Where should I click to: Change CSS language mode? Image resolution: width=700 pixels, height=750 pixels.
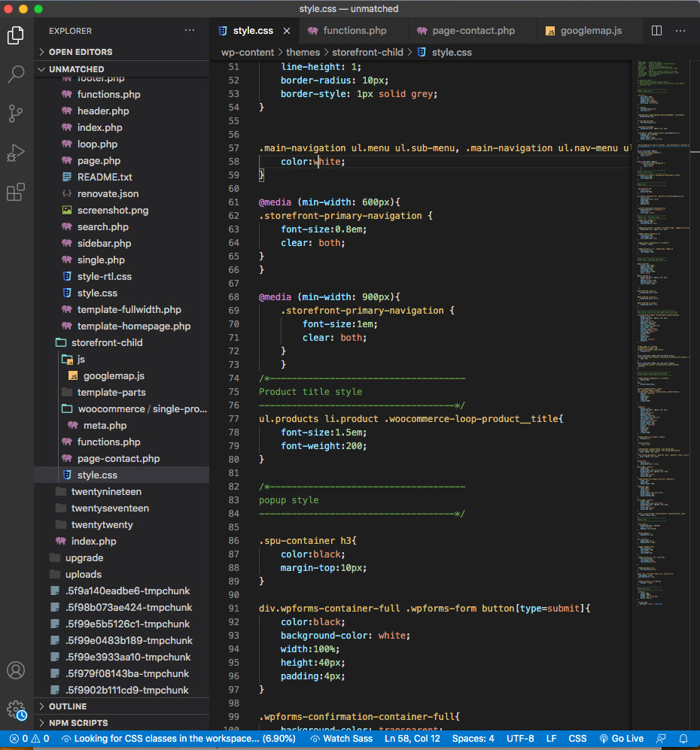click(x=577, y=738)
